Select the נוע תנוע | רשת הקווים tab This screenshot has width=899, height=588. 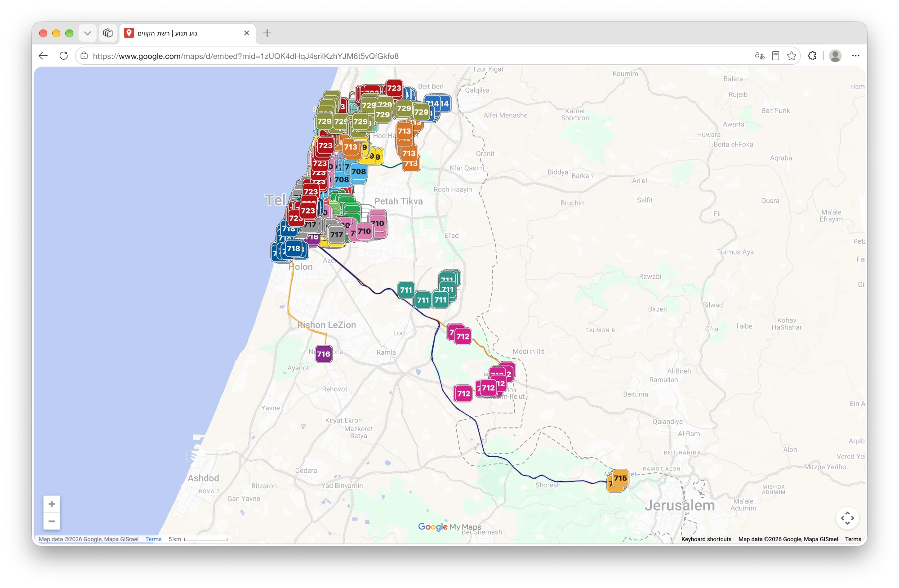[187, 33]
